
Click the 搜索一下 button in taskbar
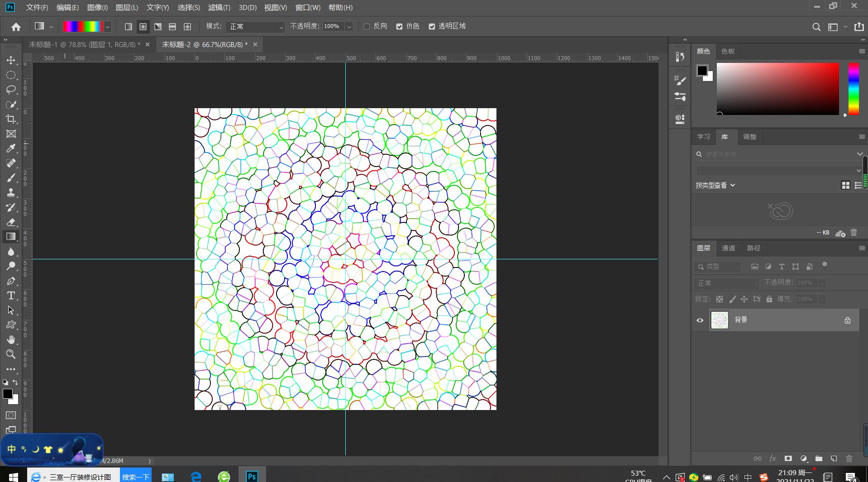[x=135, y=477]
